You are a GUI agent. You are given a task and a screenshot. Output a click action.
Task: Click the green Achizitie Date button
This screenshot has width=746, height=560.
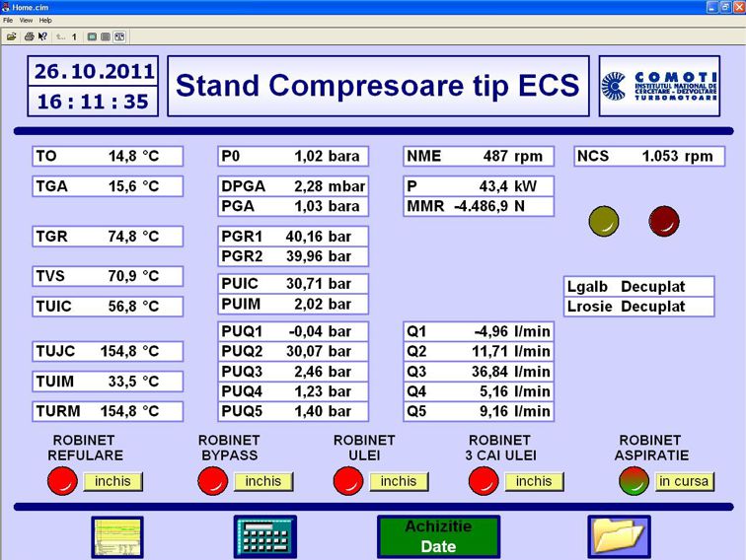click(439, 536)
